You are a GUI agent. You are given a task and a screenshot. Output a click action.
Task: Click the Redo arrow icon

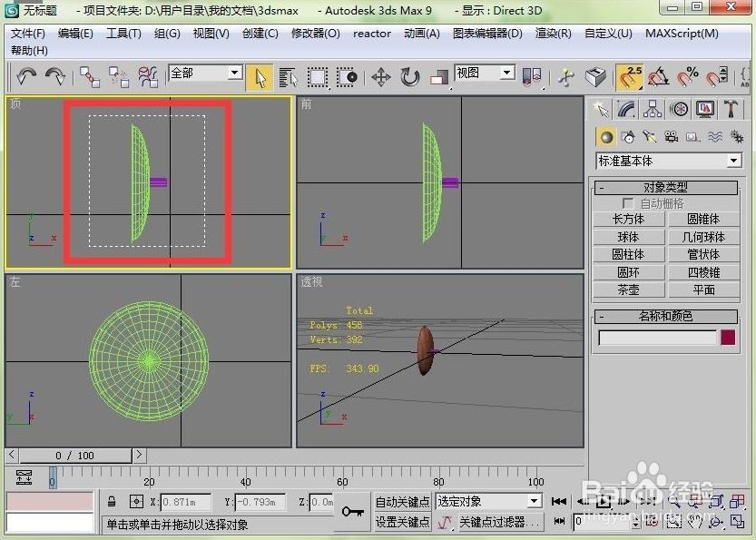tap(55, 76)
